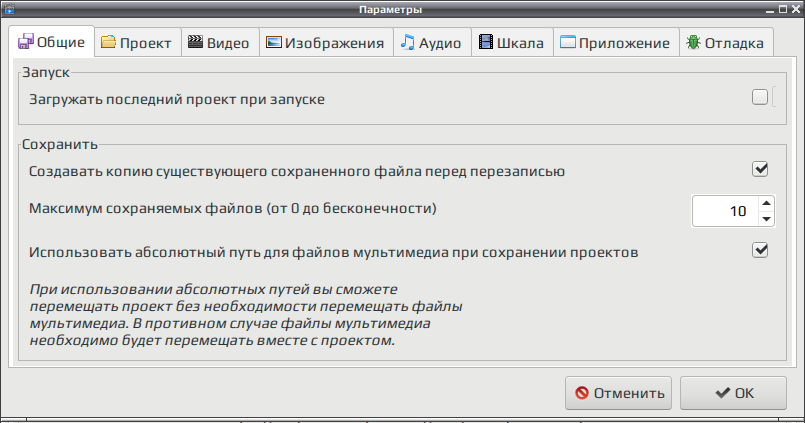Click the picture icon of Изображения tab
This screenshot has width=805, height=423.
coord(274,42)
